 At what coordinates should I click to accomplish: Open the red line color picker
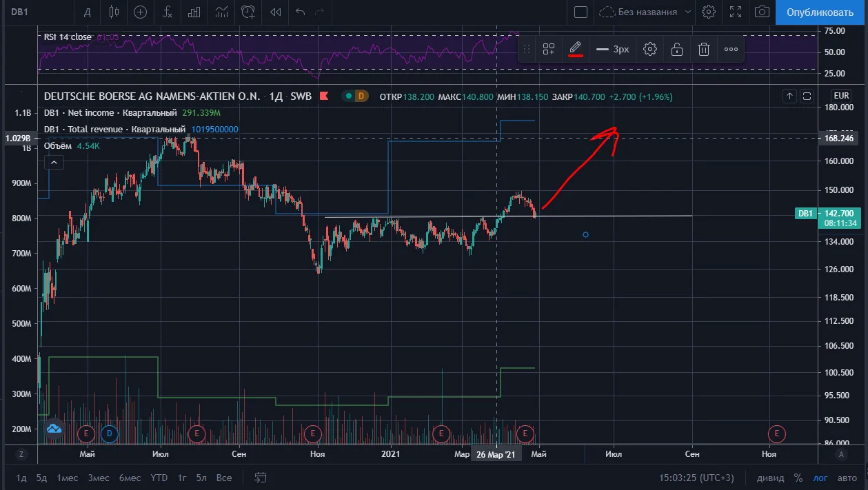576,49
